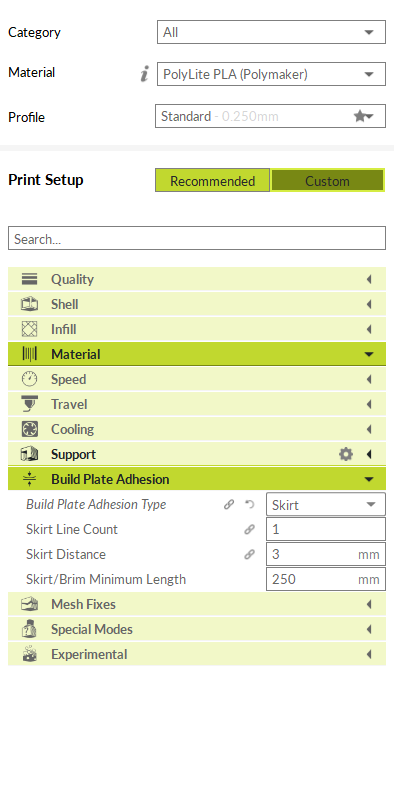Click the Support settings gear icon

345,454
